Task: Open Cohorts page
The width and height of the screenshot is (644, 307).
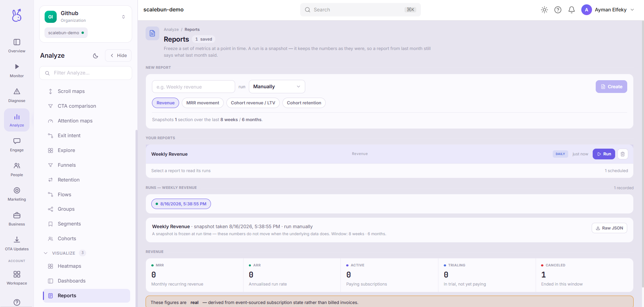Action: (x=87, y=239)
